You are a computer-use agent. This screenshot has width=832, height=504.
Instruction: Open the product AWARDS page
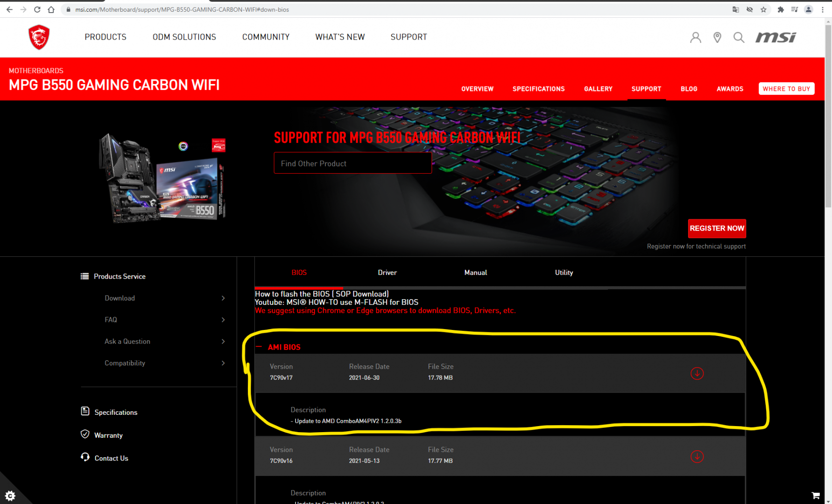[730, 89]
